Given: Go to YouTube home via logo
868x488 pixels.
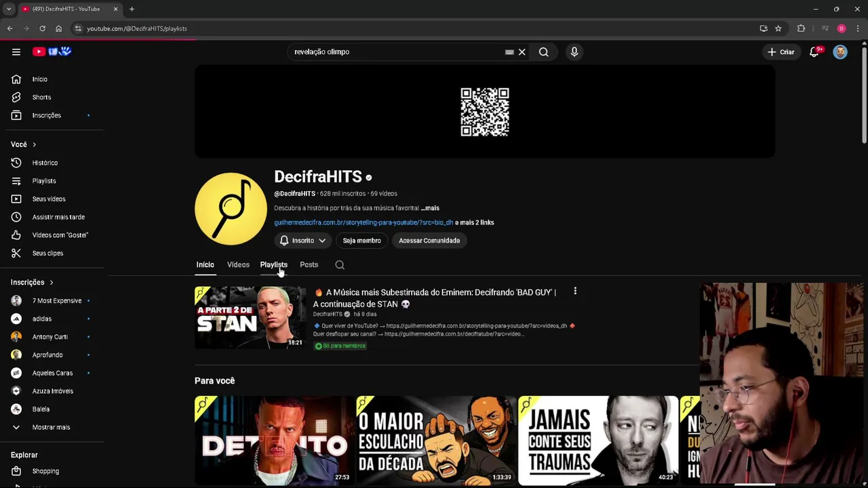Looking at the screenshot, I should point(52,52).
